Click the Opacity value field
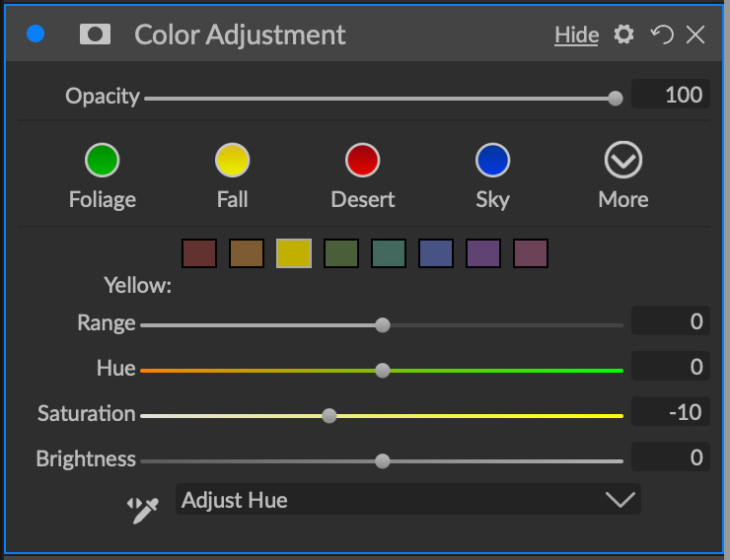Viewport: 730px width, 560px height. [671, 96]
